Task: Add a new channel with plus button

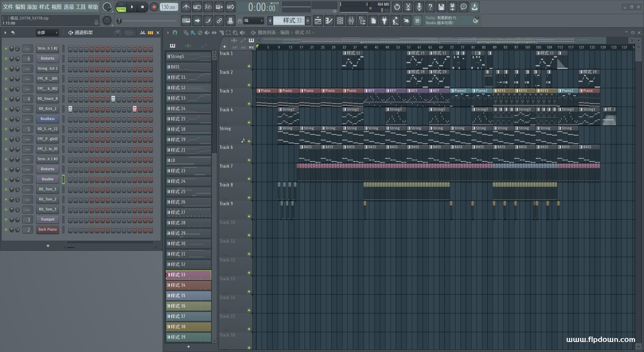Action: pos(48,246)
